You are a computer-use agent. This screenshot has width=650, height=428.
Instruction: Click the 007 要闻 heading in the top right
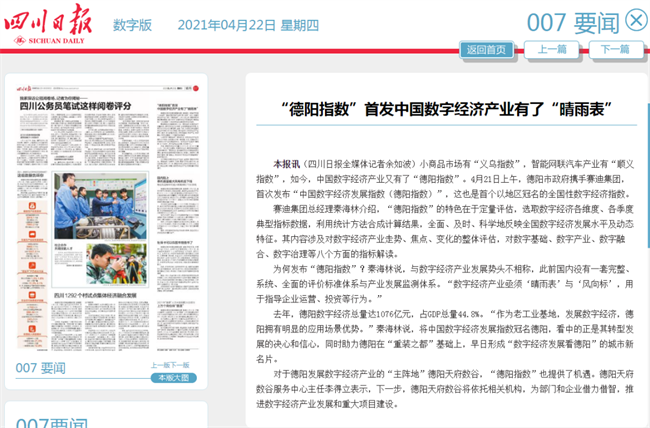[x=573, y=23]
